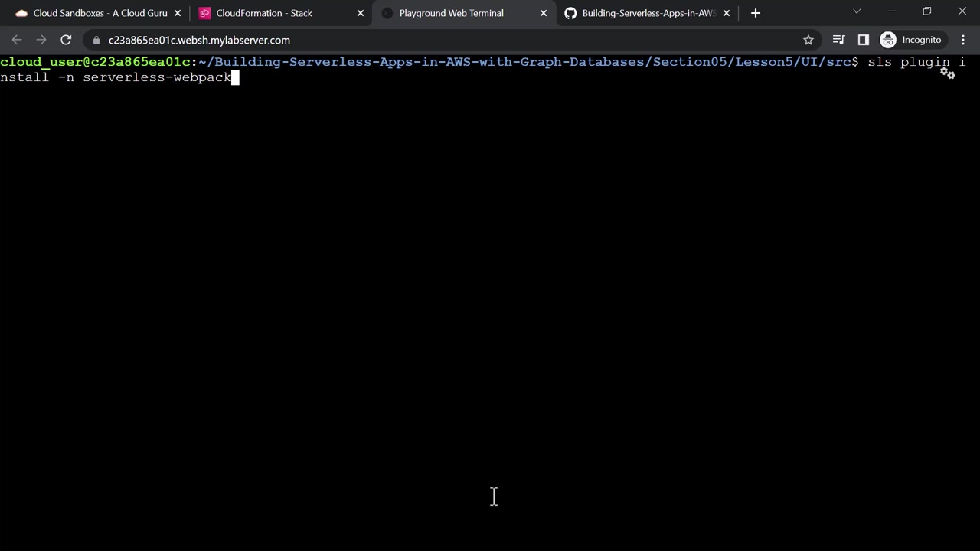Close the CloudFormation - Stack tab
This screenshot has width=980, height=551.
point(361,13)
